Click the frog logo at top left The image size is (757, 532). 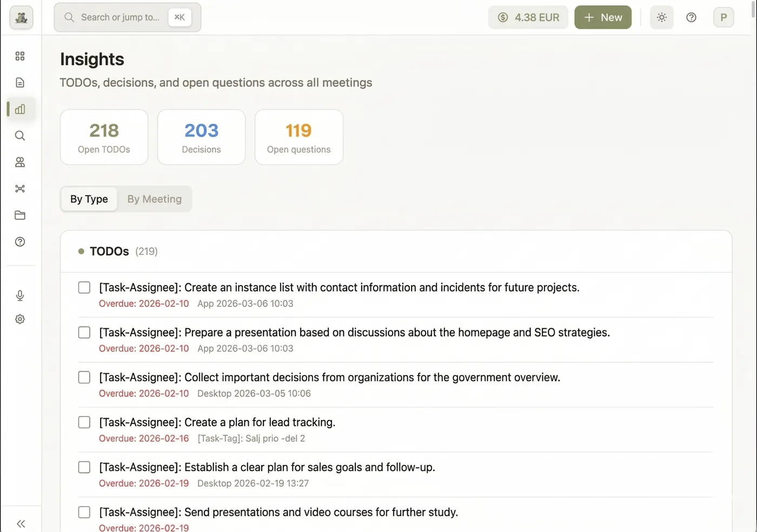point(21,17)
